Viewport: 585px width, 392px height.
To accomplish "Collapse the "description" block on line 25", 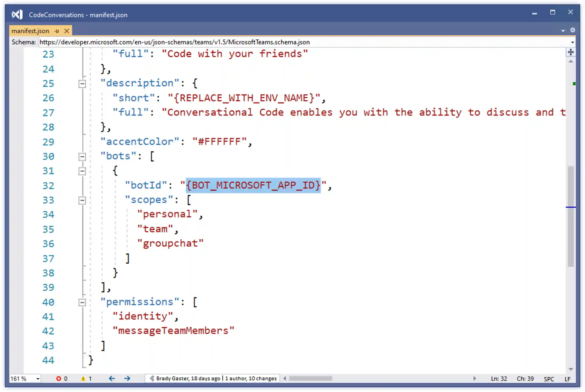I will [82, 84].
